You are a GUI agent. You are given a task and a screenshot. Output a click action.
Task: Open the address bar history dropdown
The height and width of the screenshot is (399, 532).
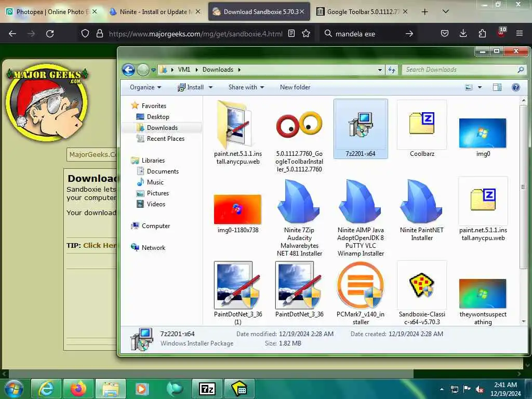pos(380,70)
